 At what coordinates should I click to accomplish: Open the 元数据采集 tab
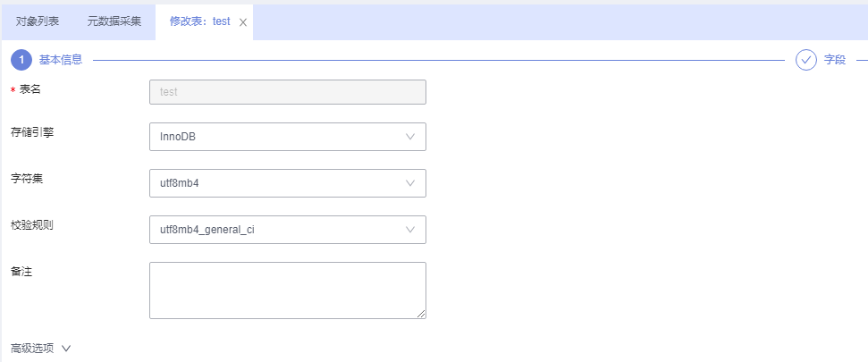pyautogui.click(x=114, y=21)
